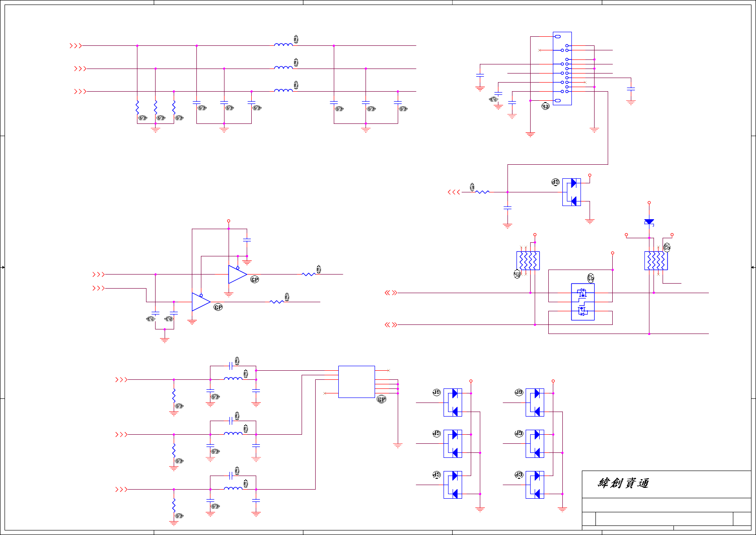Select the Schottky diode symbol below power node

pyautogui.click(x=649, y=222)
